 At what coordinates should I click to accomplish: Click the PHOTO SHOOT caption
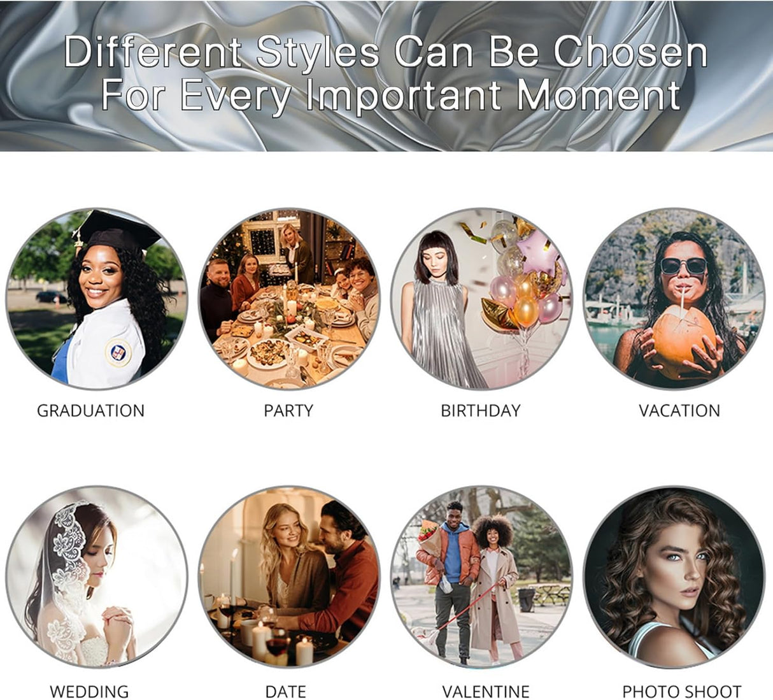pyautogui.click(x=681, y=691)
